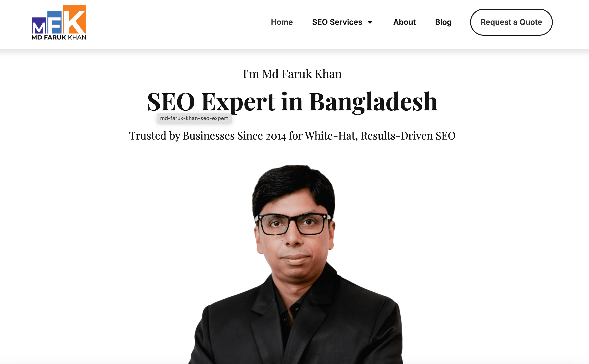Click the blue F block in logo
This screenshot has height=364, width=589.
[x=55, y=22]
